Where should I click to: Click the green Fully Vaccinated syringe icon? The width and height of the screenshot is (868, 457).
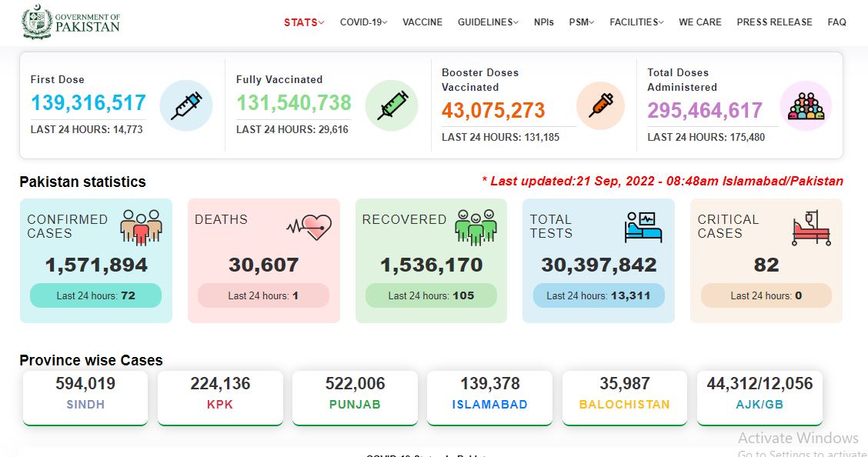point(392,105)
